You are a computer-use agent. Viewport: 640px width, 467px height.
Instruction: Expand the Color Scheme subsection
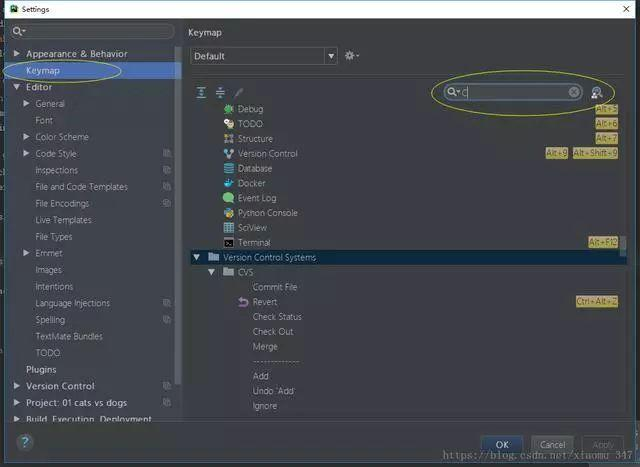coord(26,137)
